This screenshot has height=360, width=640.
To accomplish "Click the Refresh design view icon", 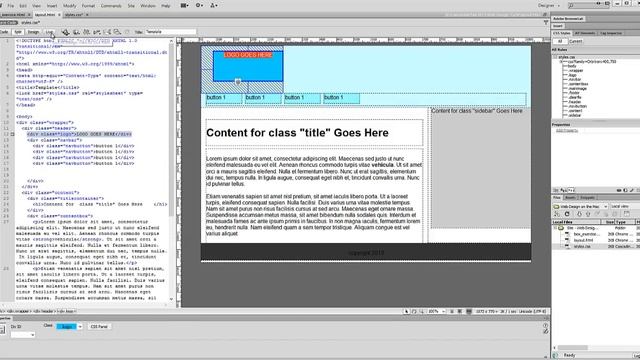I will click(127, 32).
